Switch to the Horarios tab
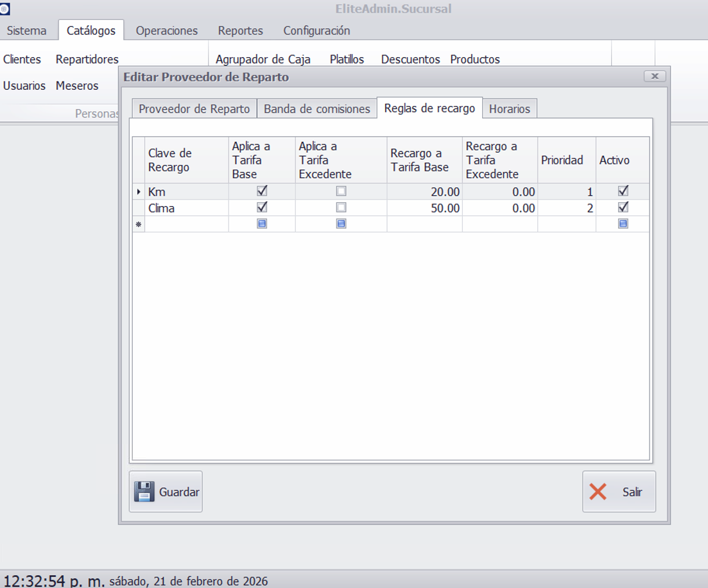Image resolution: width=708 pixels, height=588 pixels. point(510,108)
